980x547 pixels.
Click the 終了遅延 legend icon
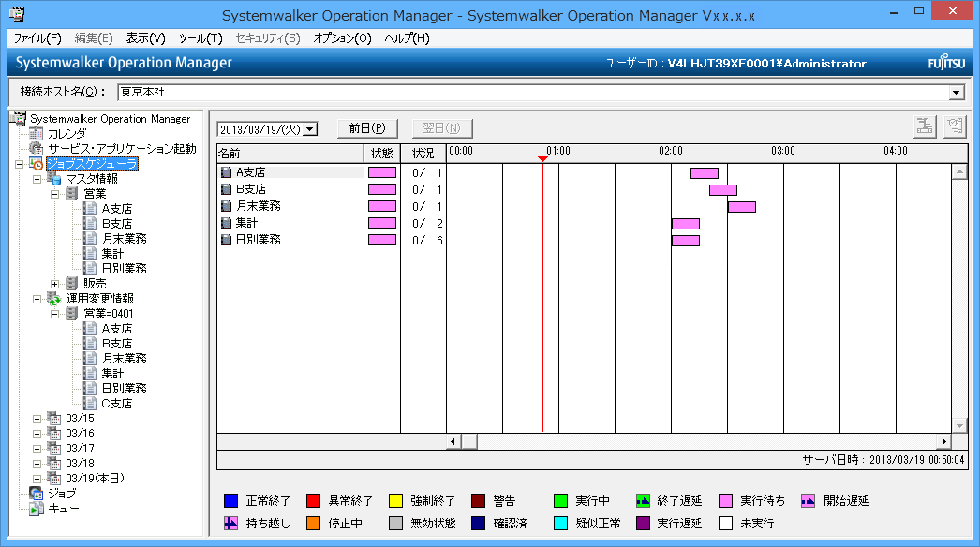coord(643,501)
